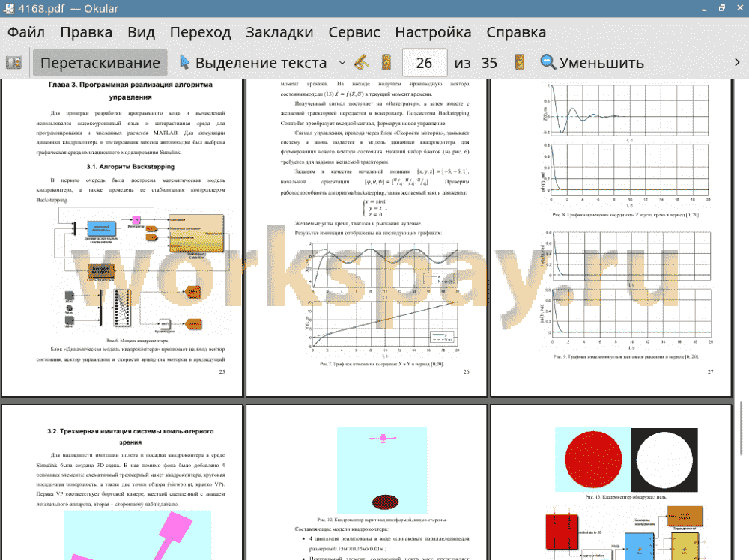The height and width of the screenshot is (560, 749).
Task: Click the page number field showing 26
Action: pyautogui.click(x=425, y=63)
